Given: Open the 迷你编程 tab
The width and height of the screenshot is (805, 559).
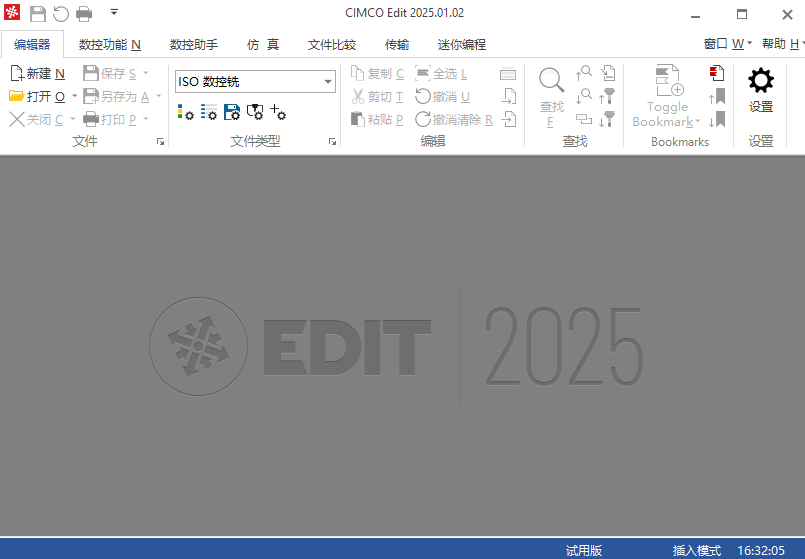Looking at the screenshot, I should tap(462, 45).
